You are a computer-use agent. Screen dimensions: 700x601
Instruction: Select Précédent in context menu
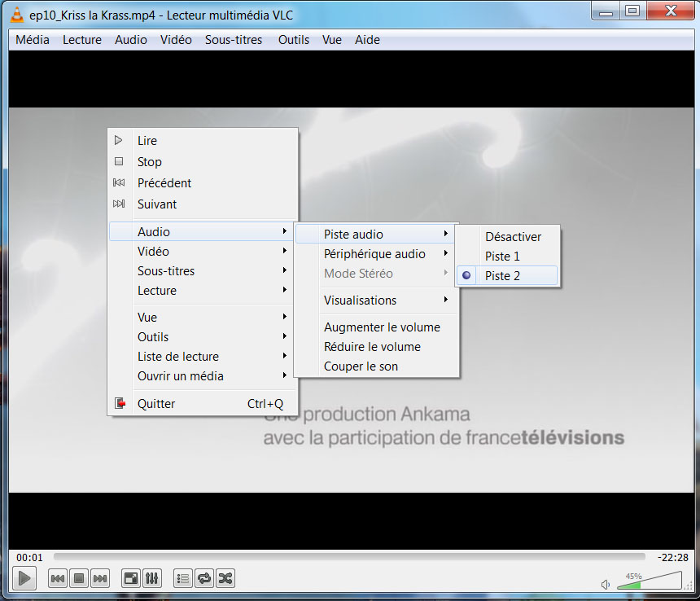click(x=203, y=183)
